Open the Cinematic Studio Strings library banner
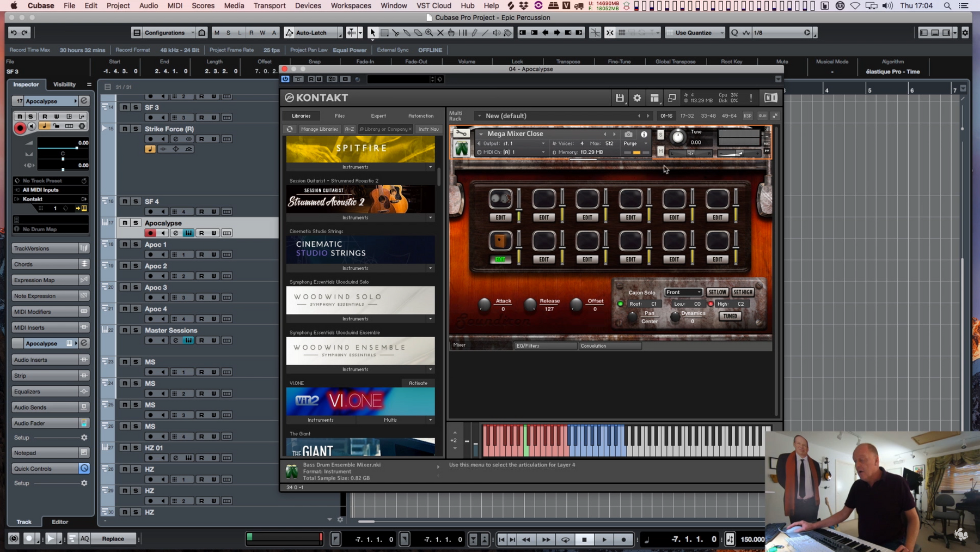Screen dimensions: 980x552 click(x=360, y=249)
